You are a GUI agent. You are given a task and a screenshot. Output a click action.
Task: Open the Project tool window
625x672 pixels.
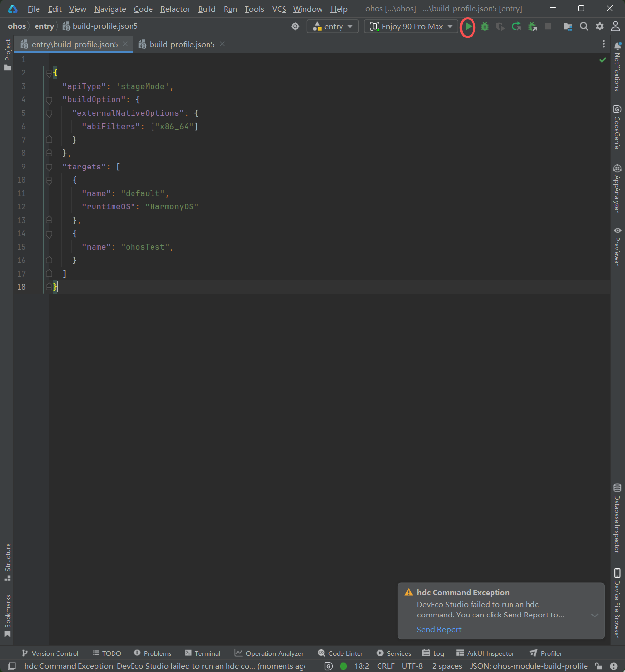(7, 55)
